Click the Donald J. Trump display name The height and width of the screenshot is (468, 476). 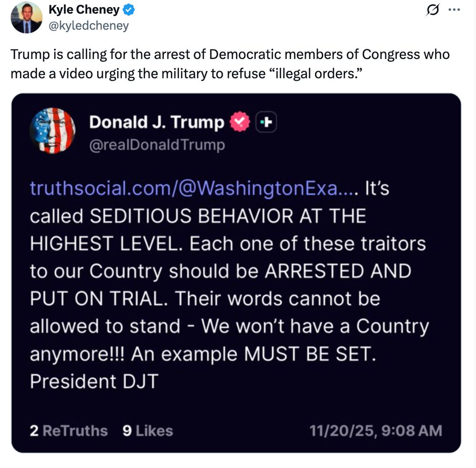157,122
